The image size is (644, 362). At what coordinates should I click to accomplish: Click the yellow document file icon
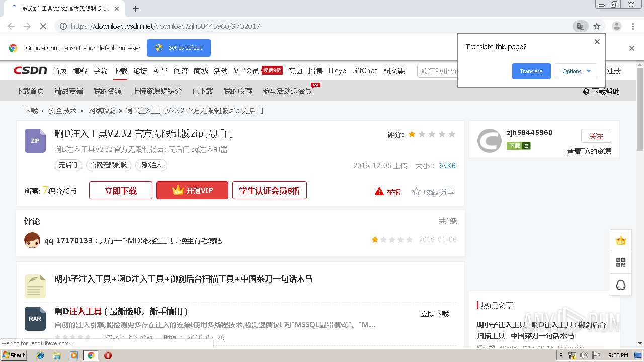(x=35, y=286)
